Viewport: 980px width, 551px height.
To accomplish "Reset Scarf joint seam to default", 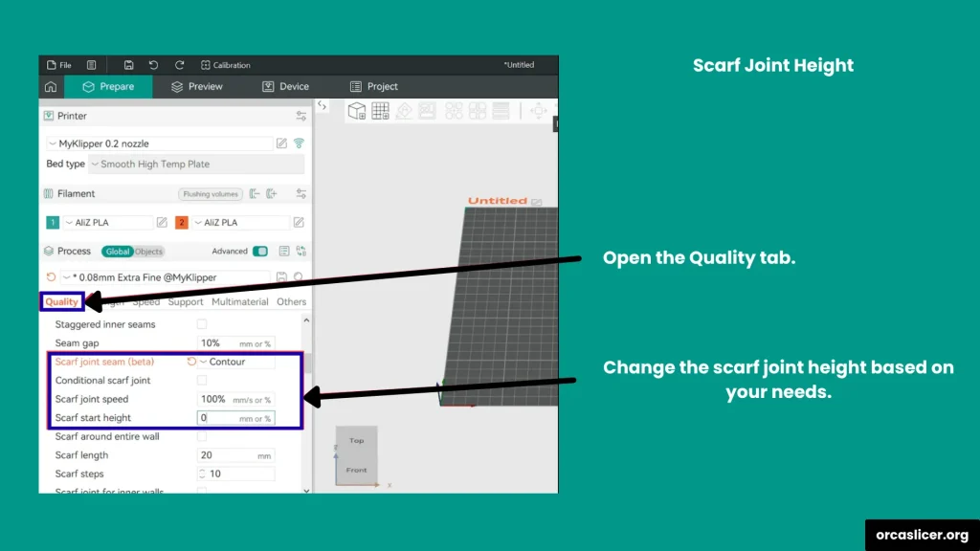I will pos(191,363).
